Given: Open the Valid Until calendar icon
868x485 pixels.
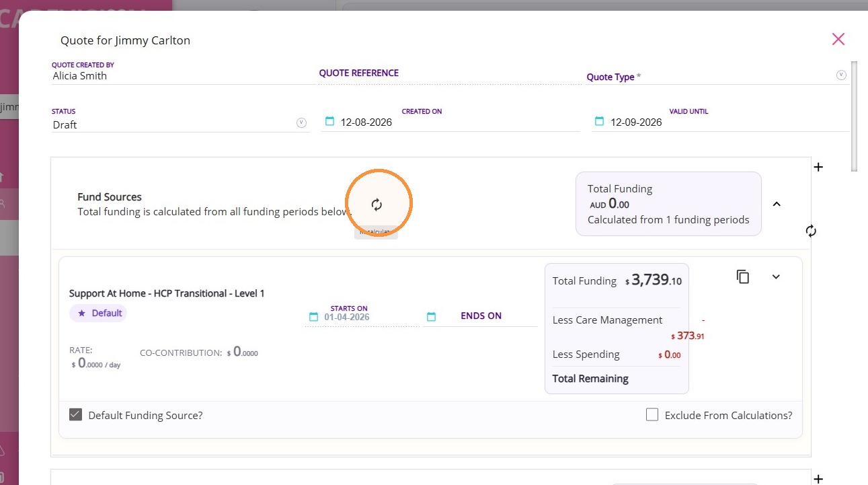Looking at the screenshot, I should pyautogui.click(x=598, y=122).
